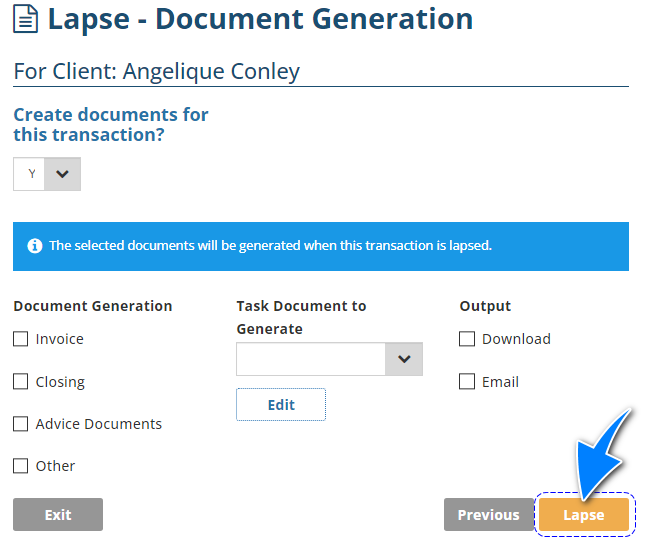The height and width of the screenshot is (537, 653).
Task: Open the create documents Y dropdown arrow
Action: pyautogui.click(x=63, y=174)
